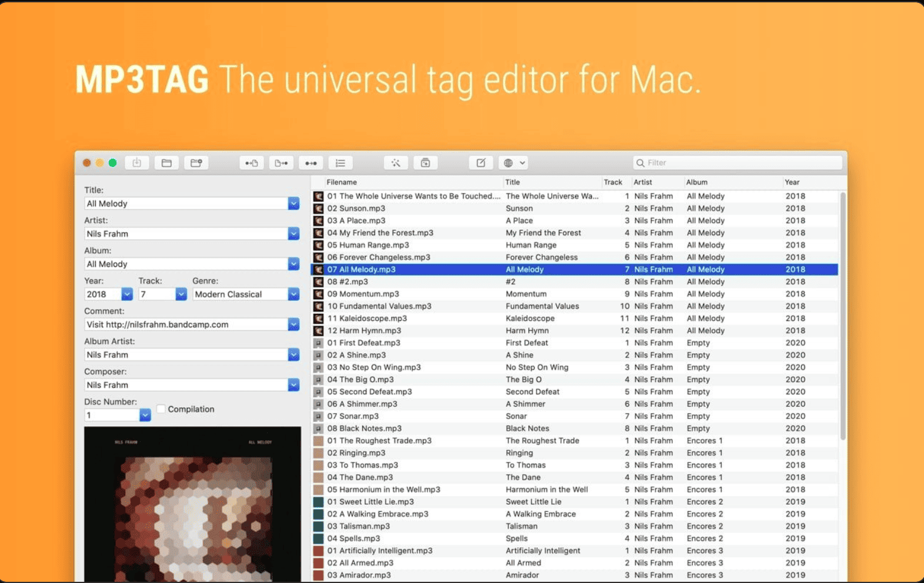924x583 pixels.
Task: Click the magnifier icon in the Filter box
Action: click(641, 163)
